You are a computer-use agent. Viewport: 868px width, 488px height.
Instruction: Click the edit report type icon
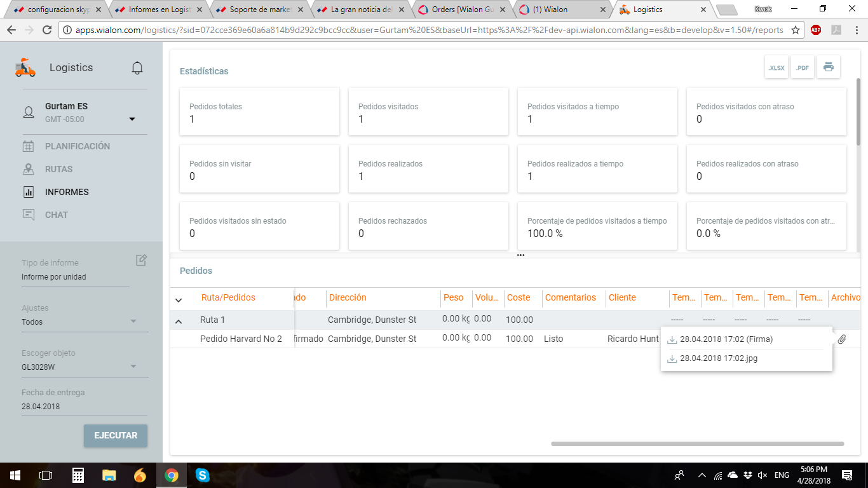tap(141, 260)
